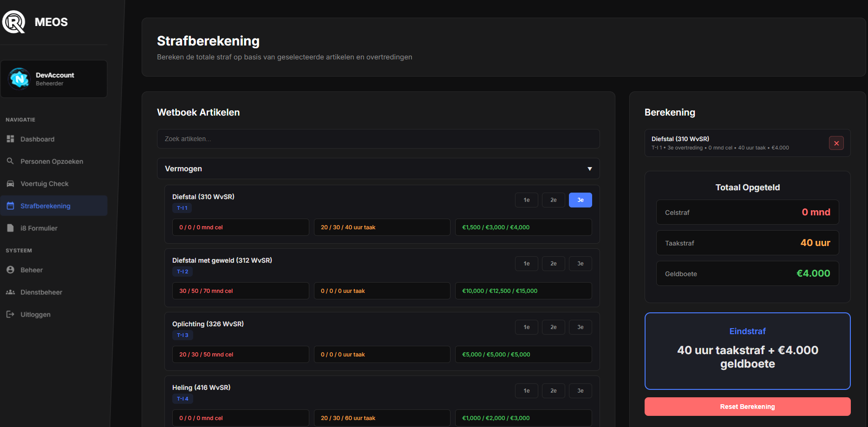The height and width of the screenshot is (427, 868).
Task: Click the Personen Opzoeken magnifier icon
Action: 10,161
